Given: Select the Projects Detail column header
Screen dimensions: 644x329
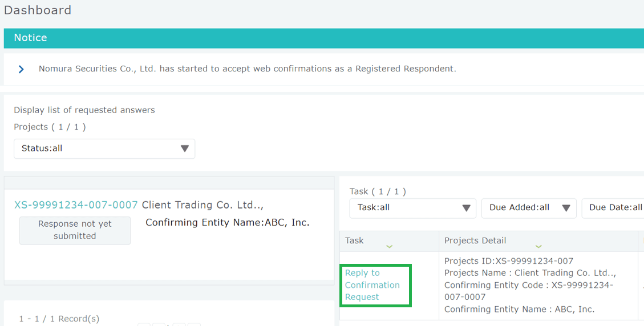Looking at the screenshot, I should point(475,240).
